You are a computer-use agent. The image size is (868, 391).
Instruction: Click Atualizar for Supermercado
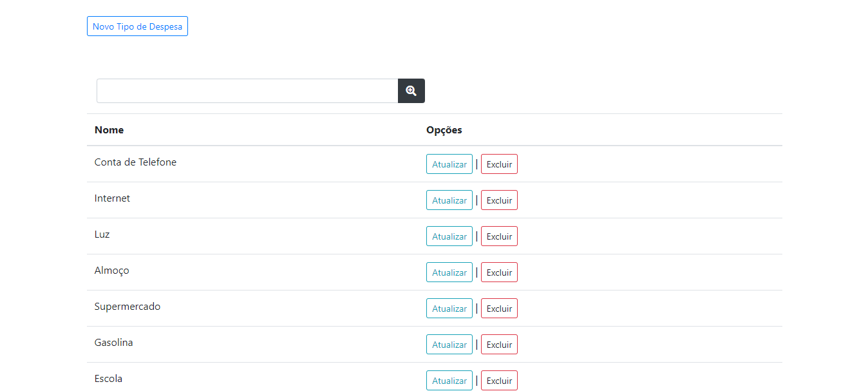coord(449,308)
